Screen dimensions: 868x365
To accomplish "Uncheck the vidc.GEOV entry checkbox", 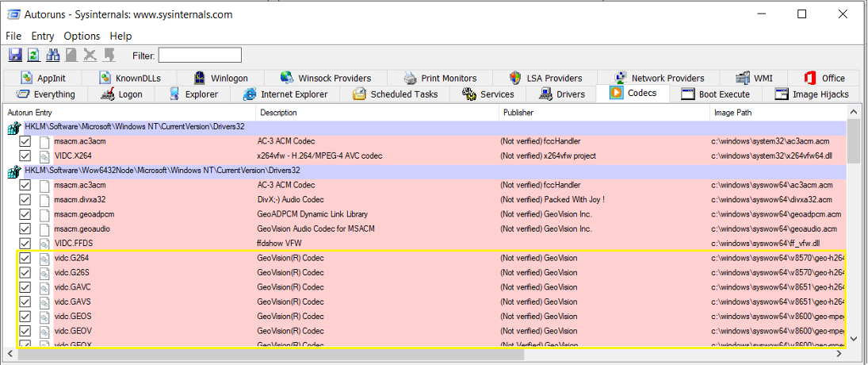I will tap(25, 331).
